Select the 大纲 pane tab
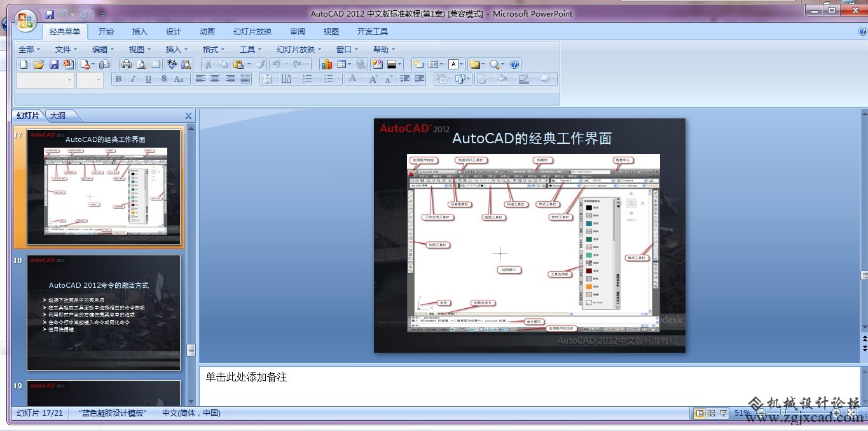The image size is (868, 431). 59,115
